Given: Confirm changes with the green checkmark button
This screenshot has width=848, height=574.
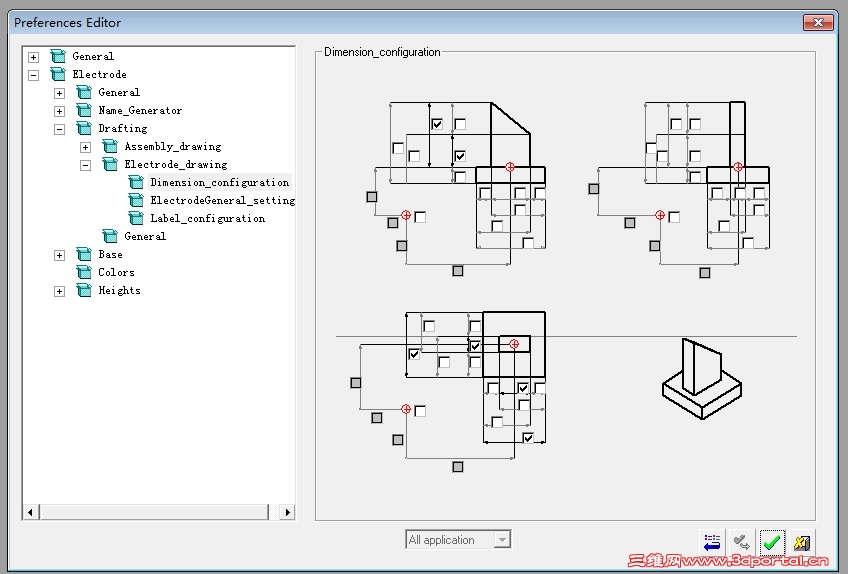Looking at the screenshot, I should click(771, 542).
